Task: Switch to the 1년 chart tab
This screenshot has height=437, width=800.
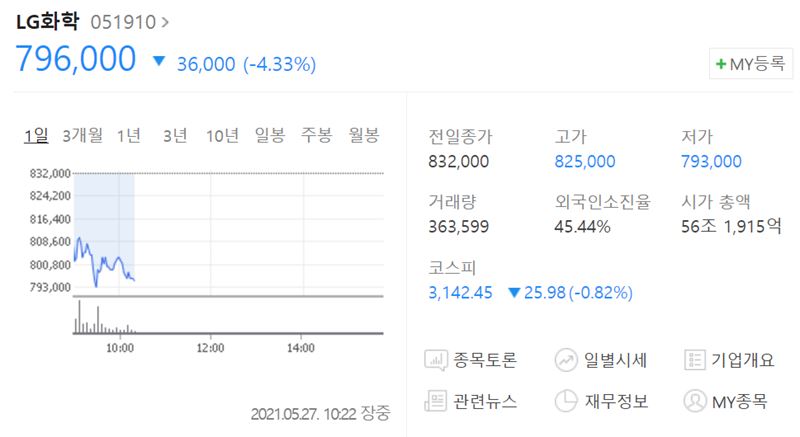Action: 128,136
